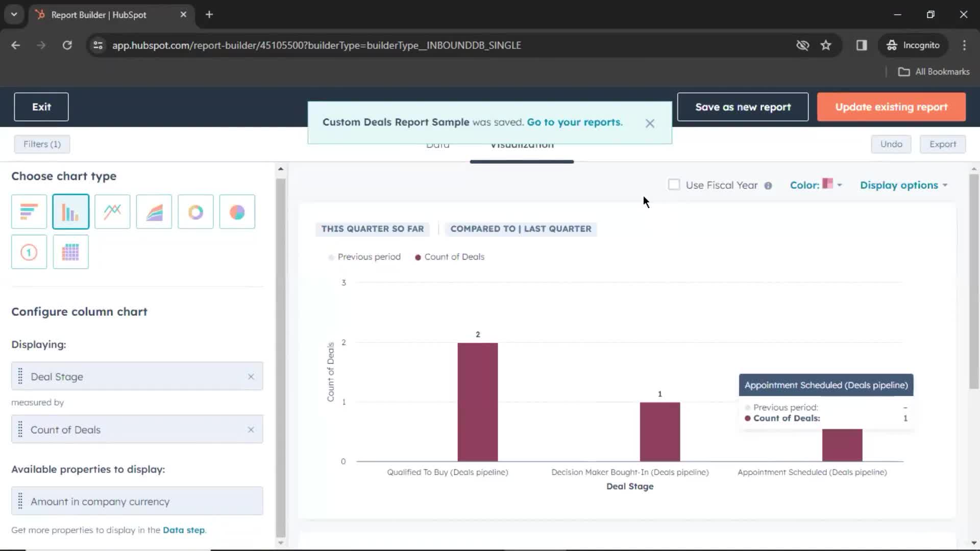Screen dimensions: 980x551
Task: Switch to the Visualization tab
Action: pyautogui.click(x=522, y=145)
